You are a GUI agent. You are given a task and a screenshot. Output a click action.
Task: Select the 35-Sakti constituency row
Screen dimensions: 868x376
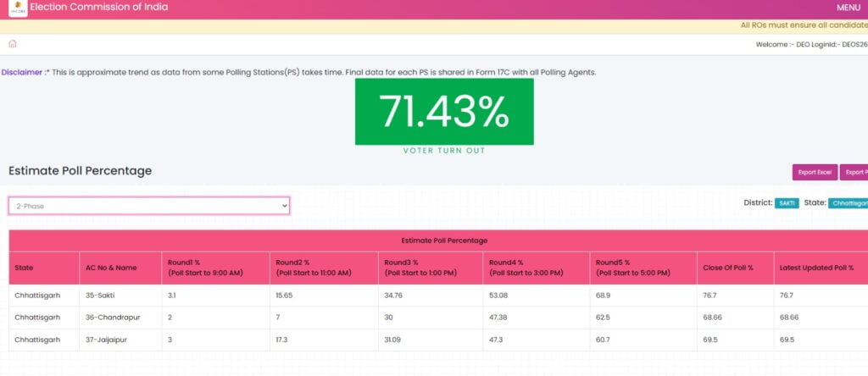click(111, 296)
